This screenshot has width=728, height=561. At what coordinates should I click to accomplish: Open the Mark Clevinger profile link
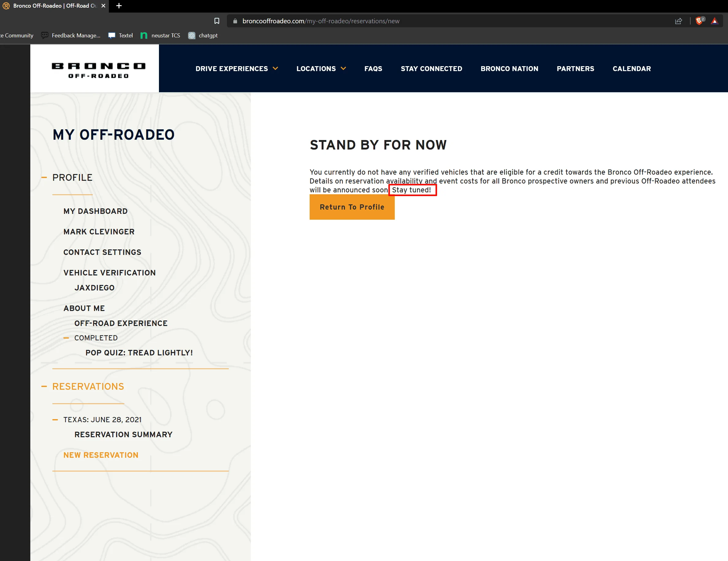click(x=99, y=232)
